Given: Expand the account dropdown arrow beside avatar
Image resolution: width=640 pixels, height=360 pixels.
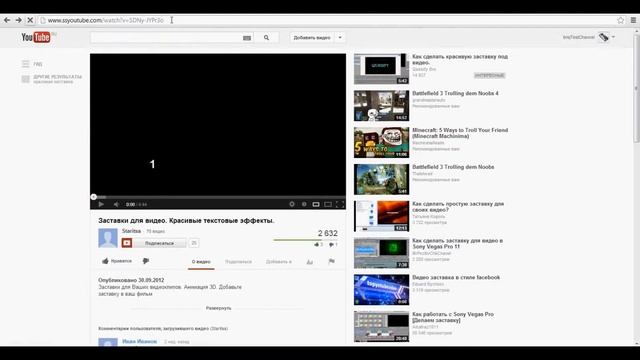Looking at the screenshot, I should coord(613,37).
